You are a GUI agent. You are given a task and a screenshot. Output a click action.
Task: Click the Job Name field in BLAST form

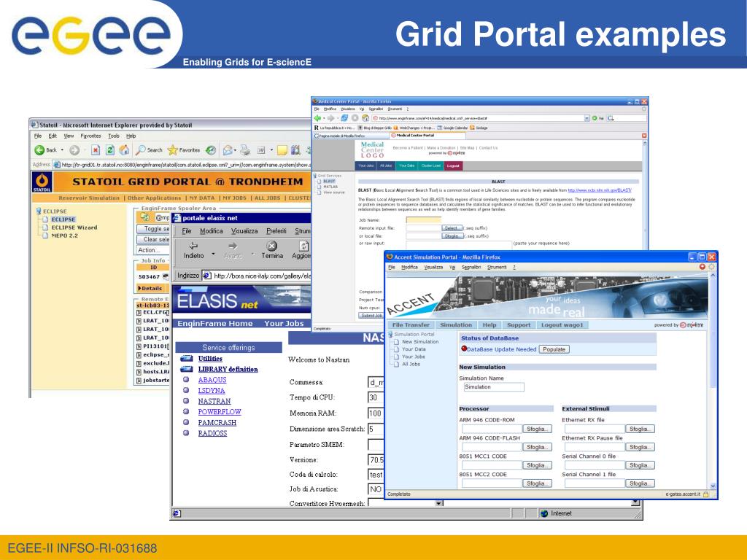tap(424, 220)
